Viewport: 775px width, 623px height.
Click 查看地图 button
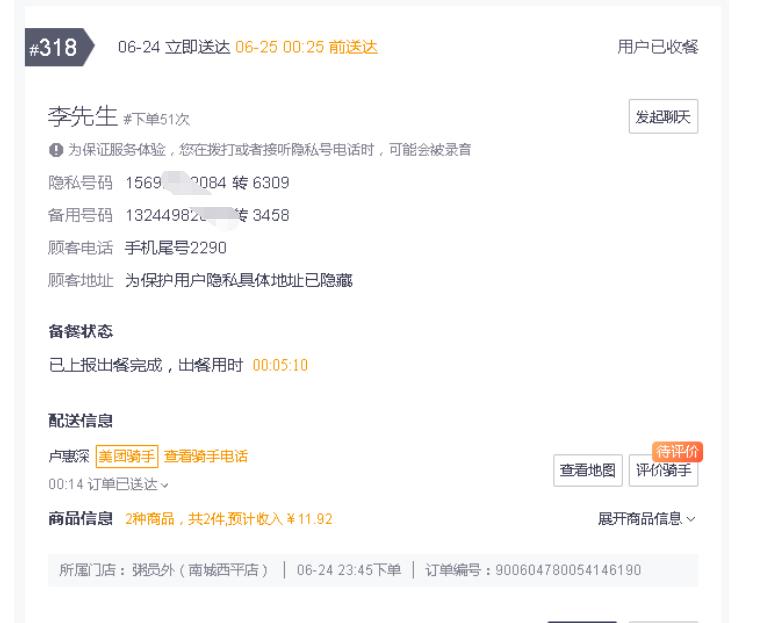click(588, 470)
